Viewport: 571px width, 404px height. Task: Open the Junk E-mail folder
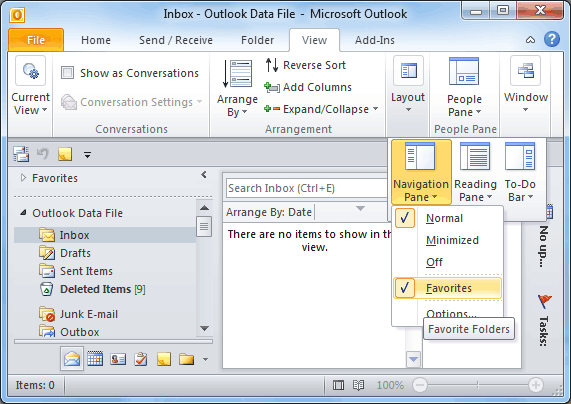coord(88,314)
